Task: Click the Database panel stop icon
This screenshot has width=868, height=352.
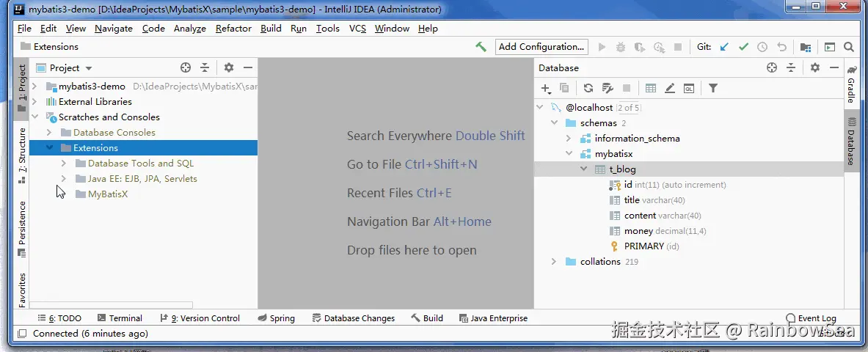Action: 627,88
